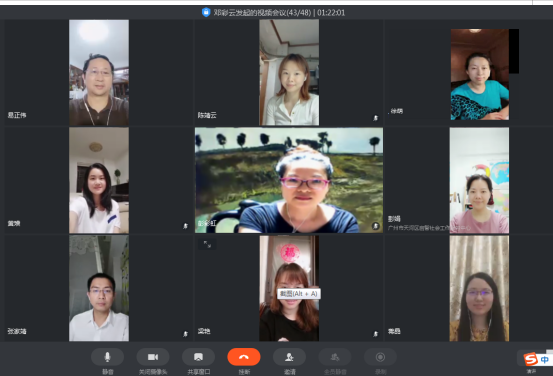
Task: Mute microphone with the 静音 button
Action: tap(108, 357)
